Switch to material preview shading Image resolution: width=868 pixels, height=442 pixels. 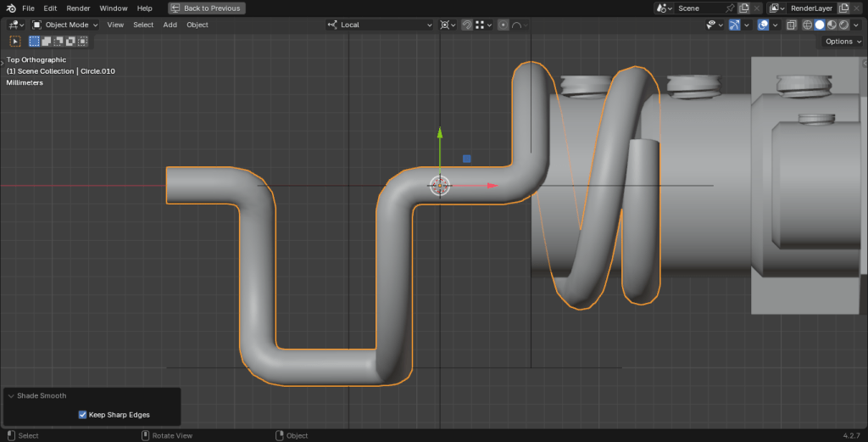tap(831, 25)
